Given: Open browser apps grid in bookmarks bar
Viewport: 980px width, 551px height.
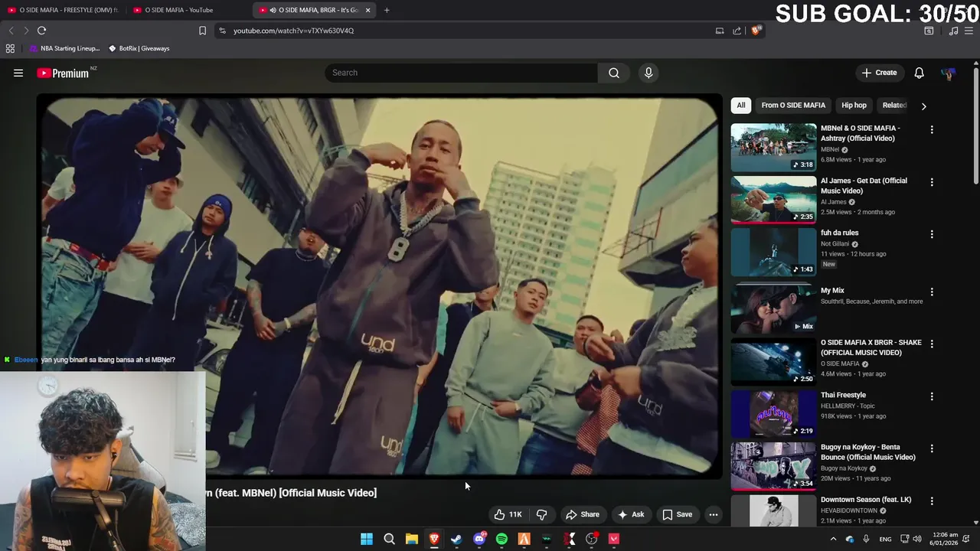Looking at the screenshot, I should pyautogui.click(x=10, y=48).
